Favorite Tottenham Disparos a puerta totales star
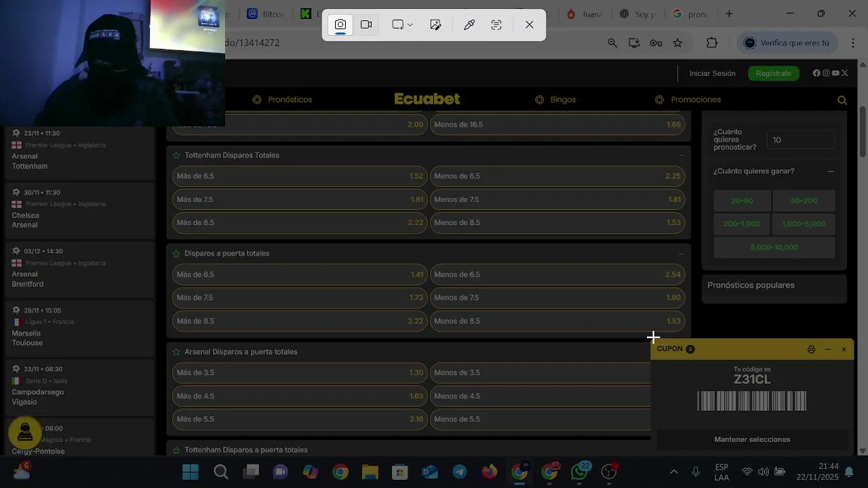 click(176, 450)
